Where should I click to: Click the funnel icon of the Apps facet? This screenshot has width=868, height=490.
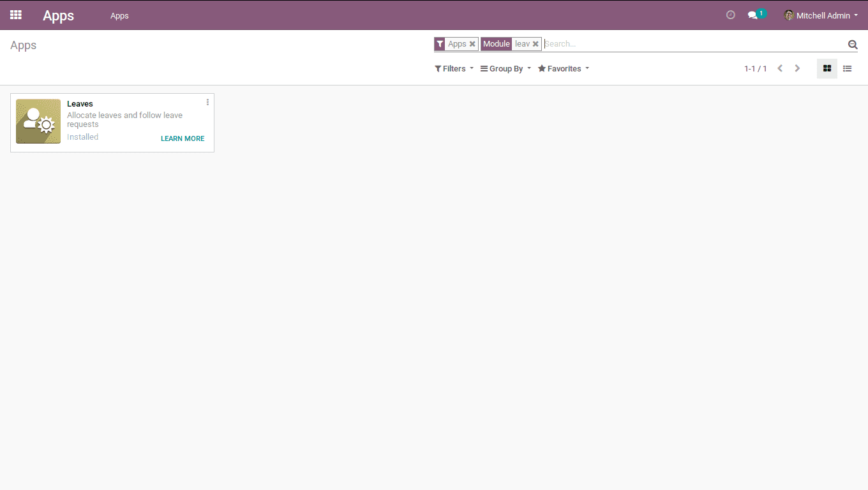pos(440,44)
